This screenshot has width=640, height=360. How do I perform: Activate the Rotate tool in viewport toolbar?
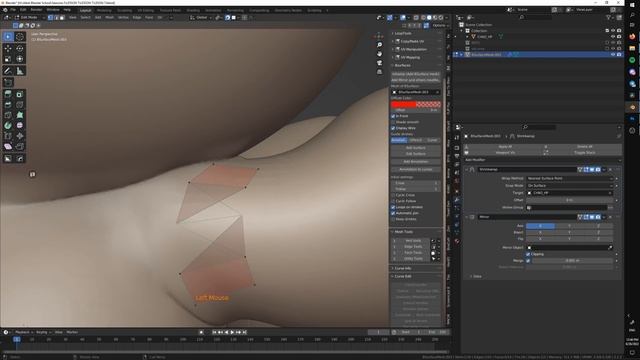(x=20, y=49)
